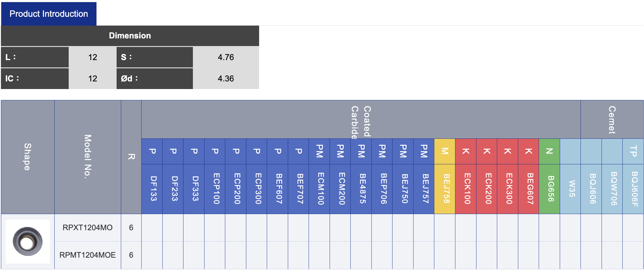
Task: Click the Dimension table header
Action: tap(130, 36)
